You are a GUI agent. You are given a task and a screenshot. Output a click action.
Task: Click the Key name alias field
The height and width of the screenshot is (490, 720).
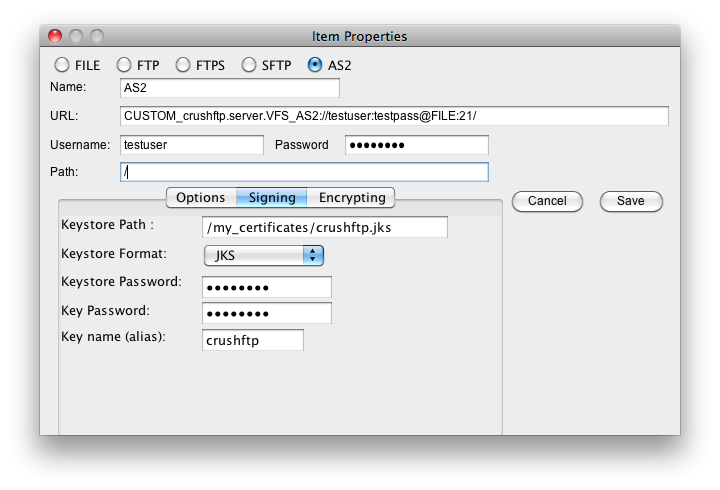click(253, 340)
